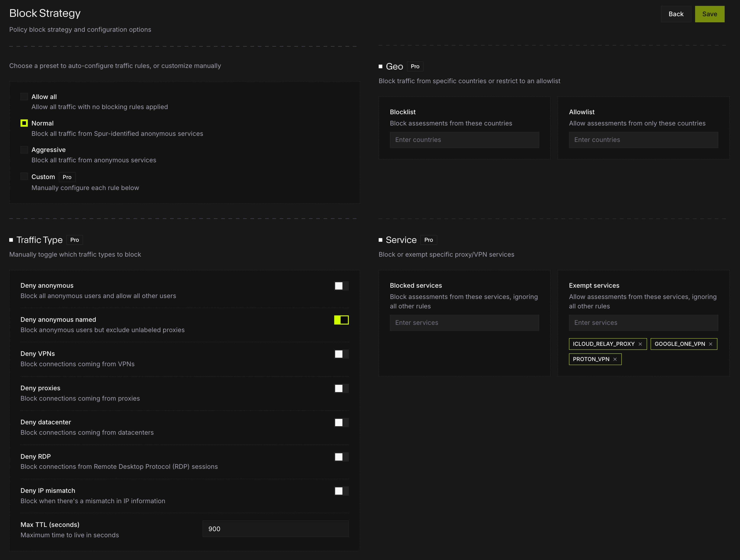
Task: Focus the Blocked services input
Action: 464,323
